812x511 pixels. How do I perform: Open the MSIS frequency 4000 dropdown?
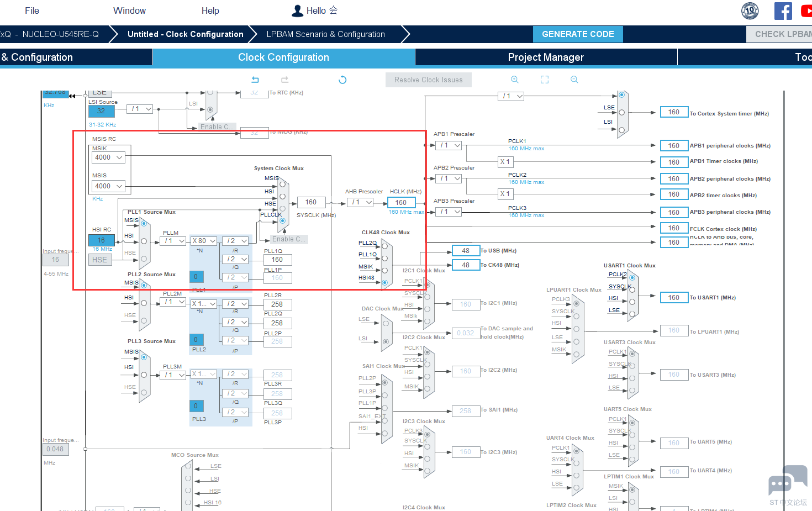point(108,186)
